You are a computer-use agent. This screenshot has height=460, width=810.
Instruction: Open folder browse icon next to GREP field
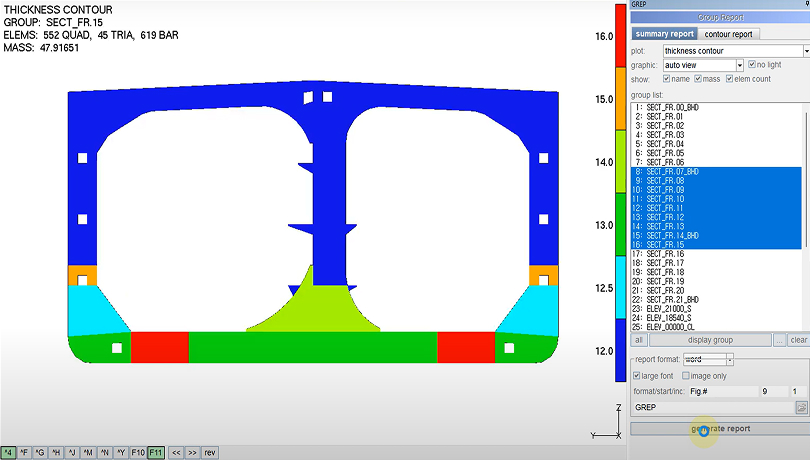click(x=801, y=407)
